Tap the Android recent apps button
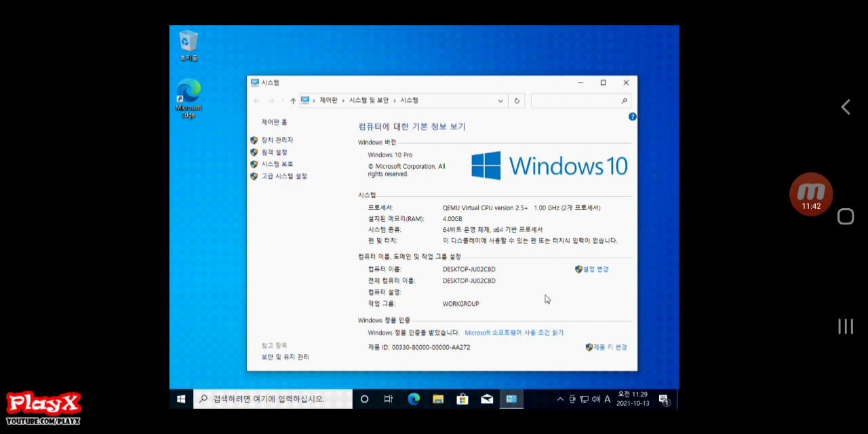This screenshot has width=868, height=434. [x=845, y=326]
